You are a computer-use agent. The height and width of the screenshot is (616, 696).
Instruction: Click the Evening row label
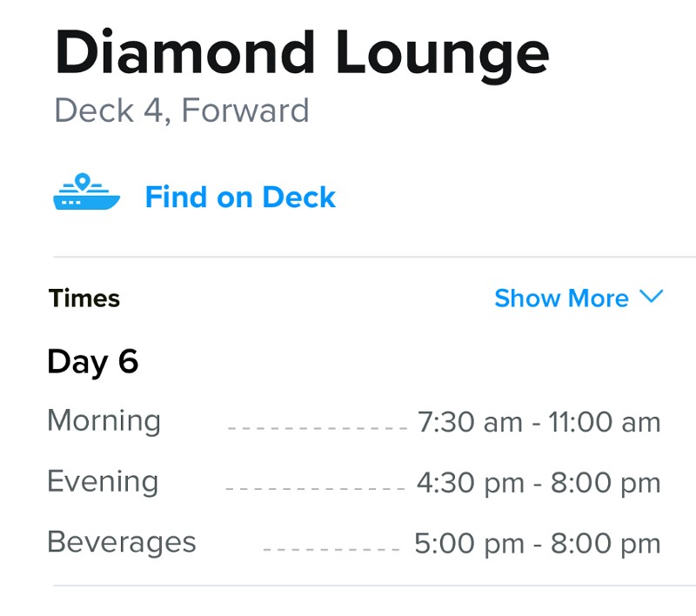pos(103,481)
